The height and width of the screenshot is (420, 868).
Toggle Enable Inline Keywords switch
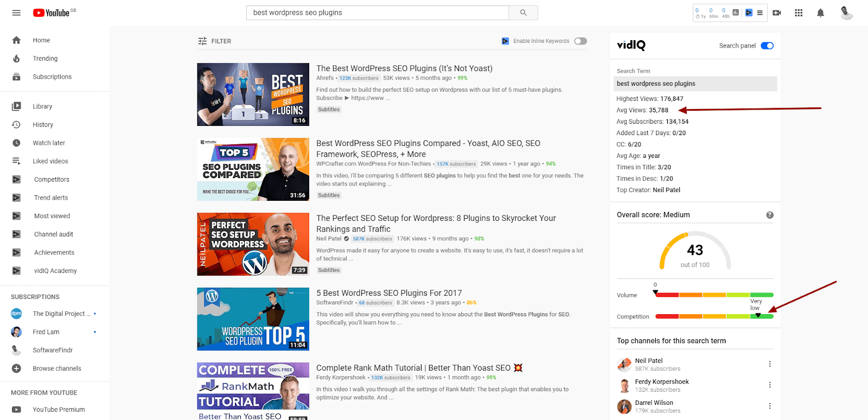click(580, 41)
